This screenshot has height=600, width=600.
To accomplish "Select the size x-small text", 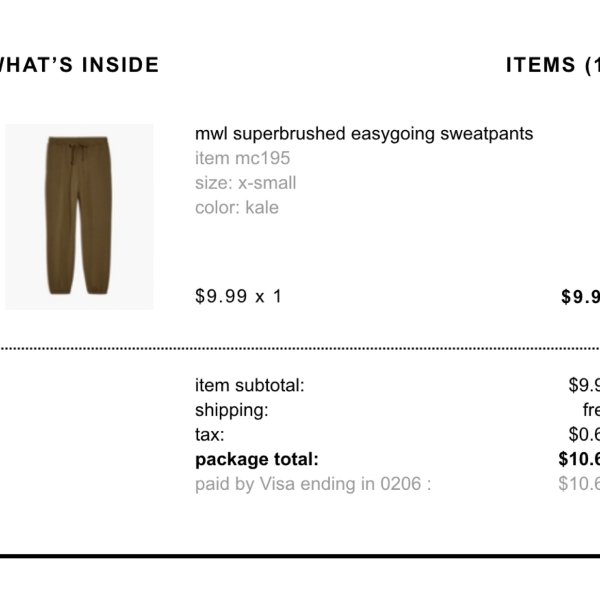I will tap(246, 183).
